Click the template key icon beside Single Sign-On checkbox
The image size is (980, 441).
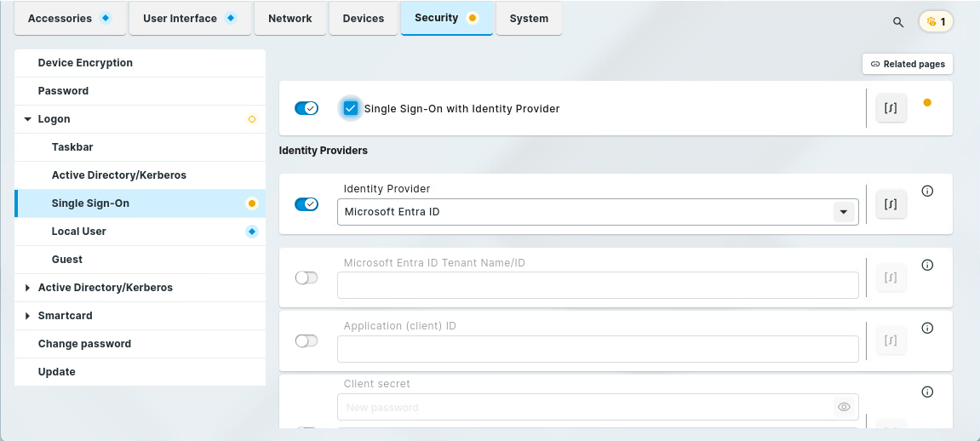pyautogui.click(x=891, y=108)
